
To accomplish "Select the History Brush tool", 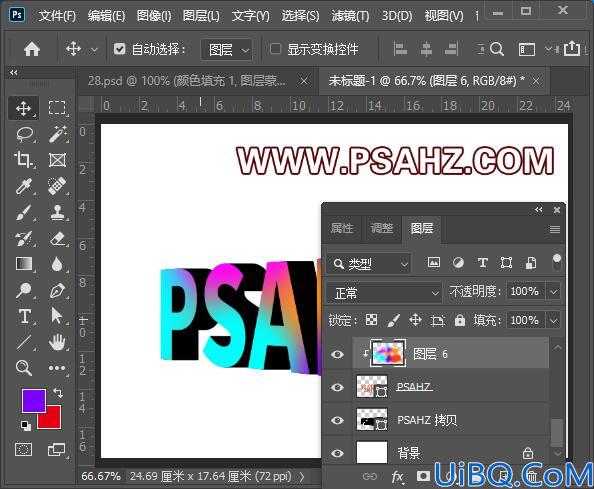I will 24,239.
